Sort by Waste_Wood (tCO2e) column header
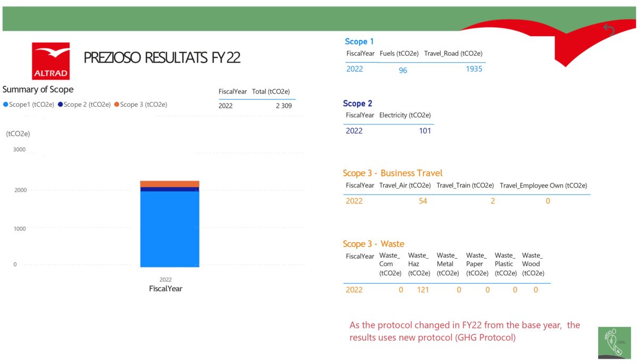Screen dimensions: 638x364 (x=533, y=265)
